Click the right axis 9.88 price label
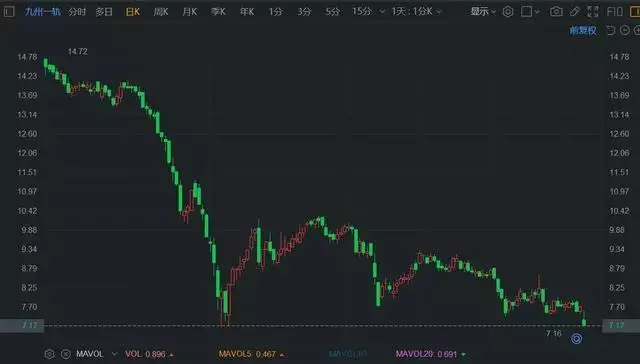The width and height of the screenshot is (640, 364). coord(617,230)
